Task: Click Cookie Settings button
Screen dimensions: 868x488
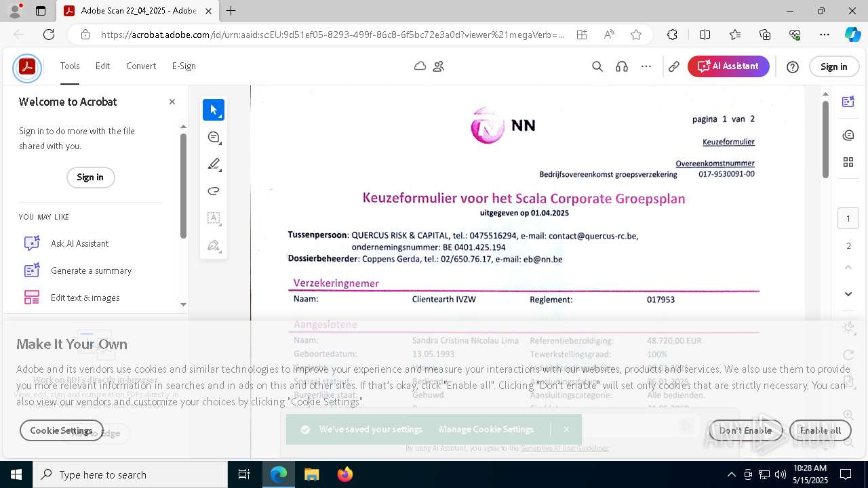Action: pyautogui.click(x=61, y=430)
